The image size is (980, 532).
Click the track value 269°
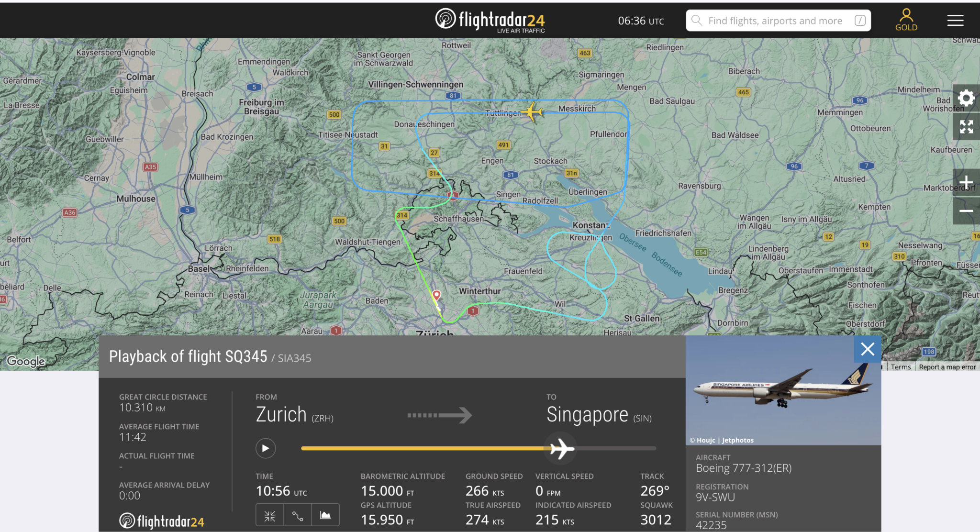pyautogui.click(x=655, y=491)
